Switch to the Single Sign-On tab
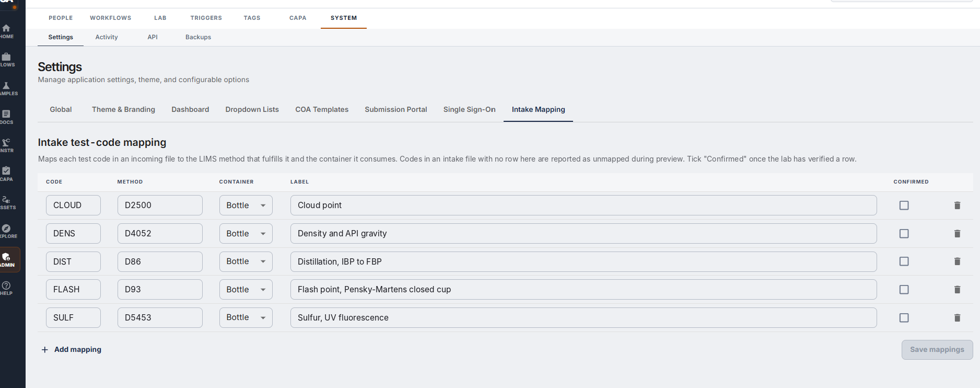The width and height of the screenshot is (980, 388). tap(469, 109)
